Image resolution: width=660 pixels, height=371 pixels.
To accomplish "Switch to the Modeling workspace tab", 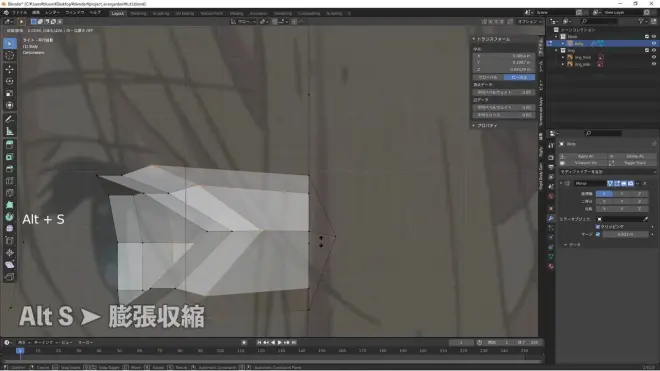I will click(x=138, y=13).
